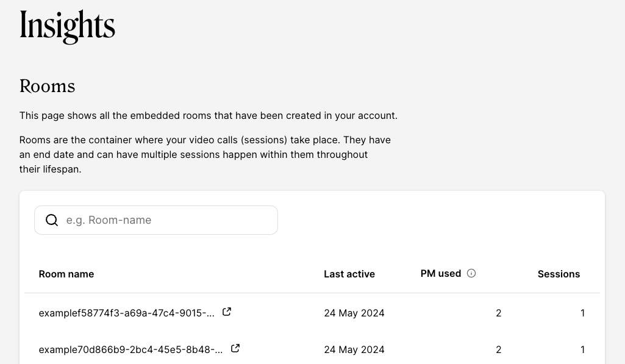Open external link for examplef58774f3 room
Screen dimensions: 625x364
(x=227, y=312)
